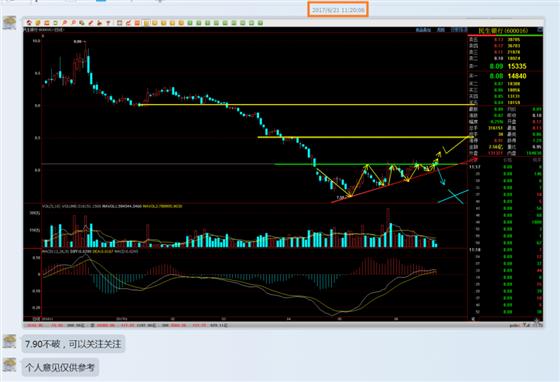This screenshot has height=382, width=560.
Task: Open the 民生银行(600016) stock title
Action: [503, 31]
